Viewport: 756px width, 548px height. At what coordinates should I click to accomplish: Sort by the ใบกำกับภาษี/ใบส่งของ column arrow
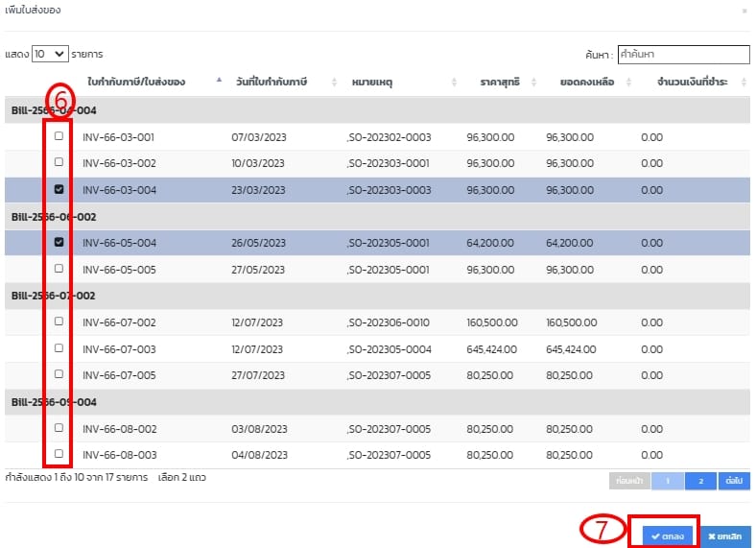coord(220,83)
